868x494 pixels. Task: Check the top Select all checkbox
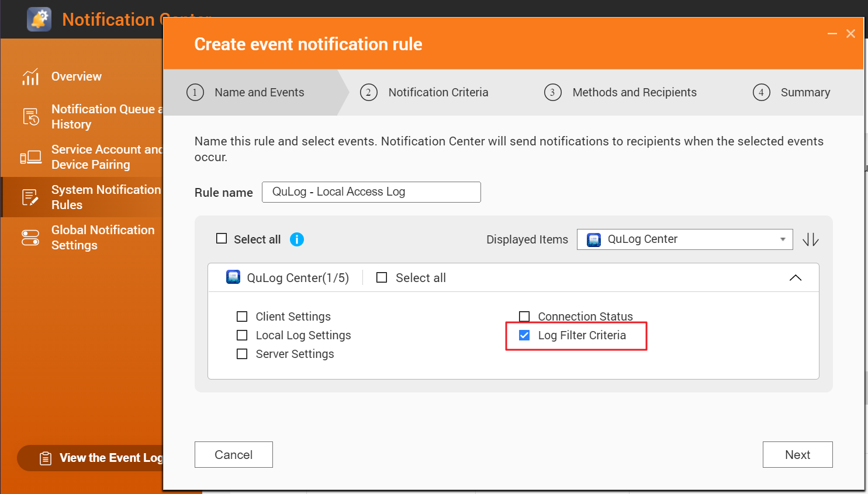222,238
